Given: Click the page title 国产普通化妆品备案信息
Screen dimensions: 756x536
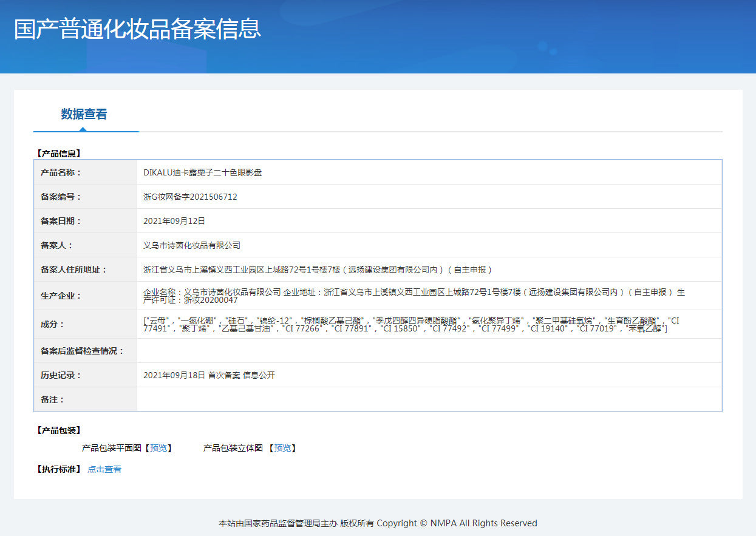Looking at the screenshot, I should tap(138, 29).
